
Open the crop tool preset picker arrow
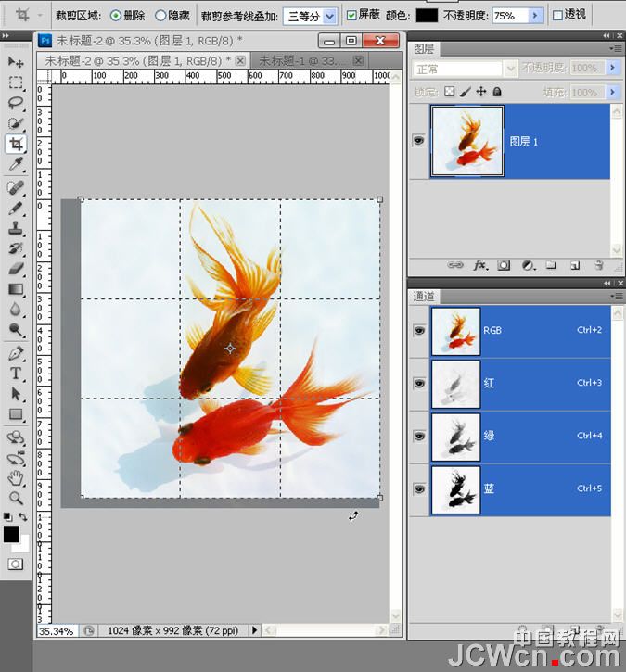tap(40, 16)
